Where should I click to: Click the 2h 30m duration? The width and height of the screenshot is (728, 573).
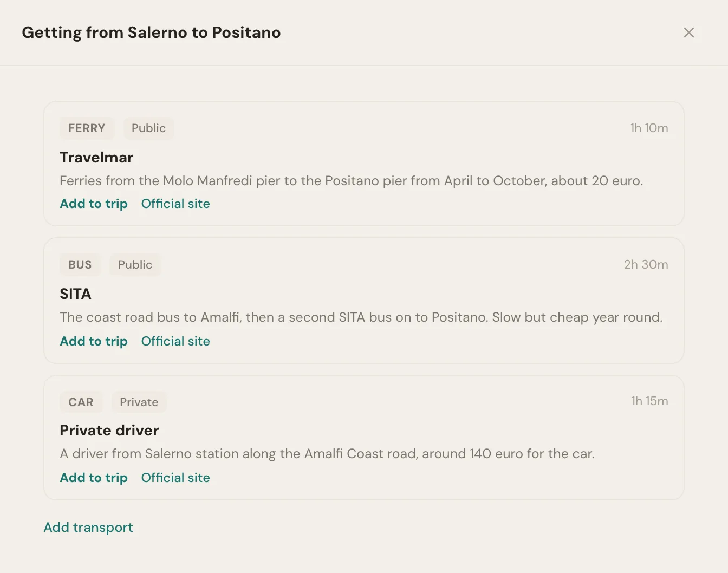(x=646, y=265)
